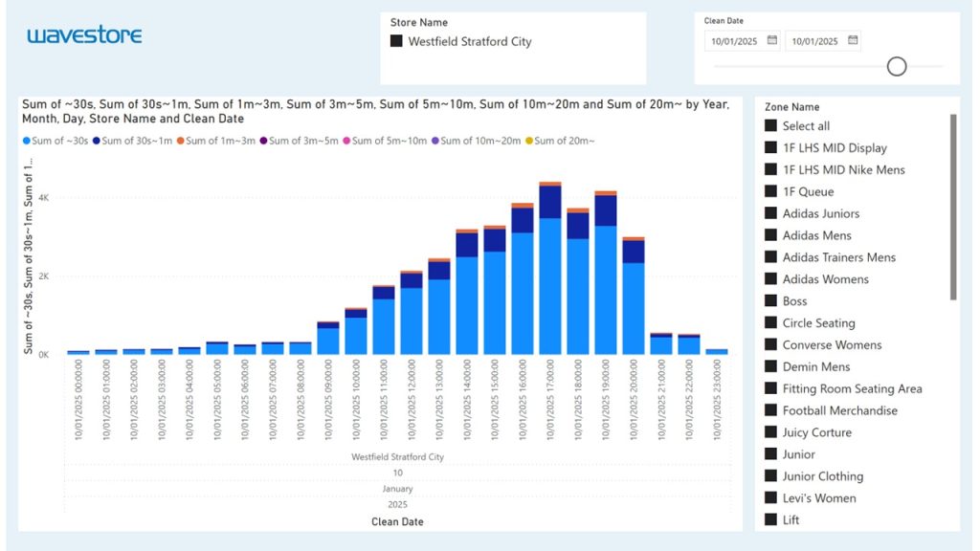Tick the Demin Mens zone checkbox
Image resolution: width=980 pixels, height=551 pixels.
click(x=770, y=366)
